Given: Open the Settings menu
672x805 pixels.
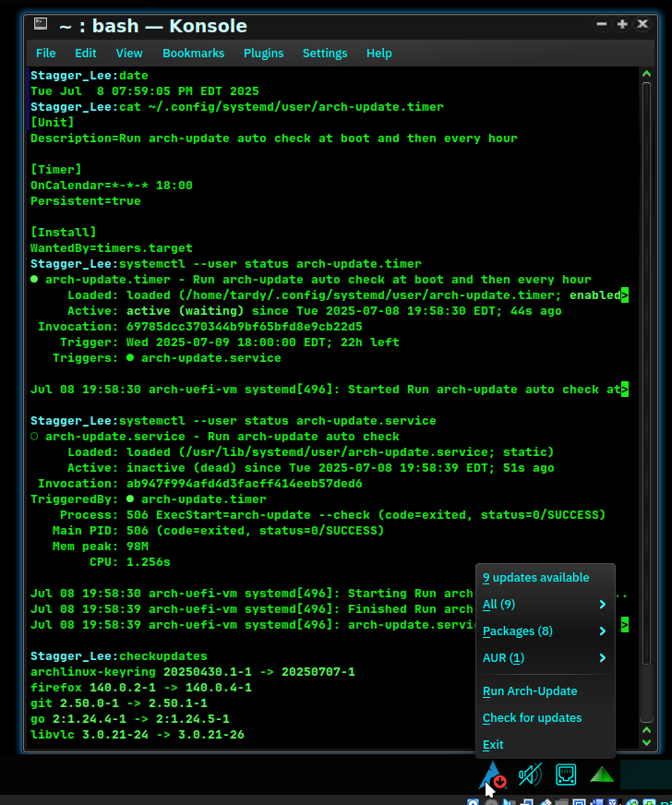Looking at the screenshot, I should click(x=324, y=54).
